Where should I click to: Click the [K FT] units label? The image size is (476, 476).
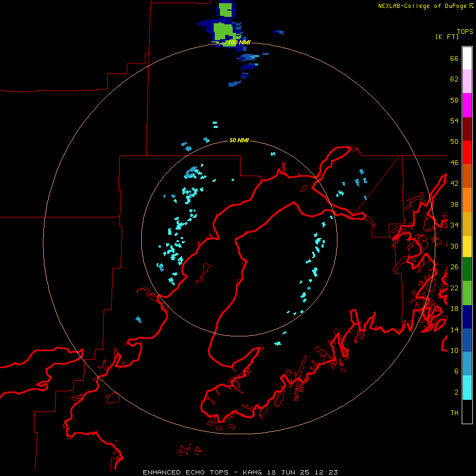point(447,36)
